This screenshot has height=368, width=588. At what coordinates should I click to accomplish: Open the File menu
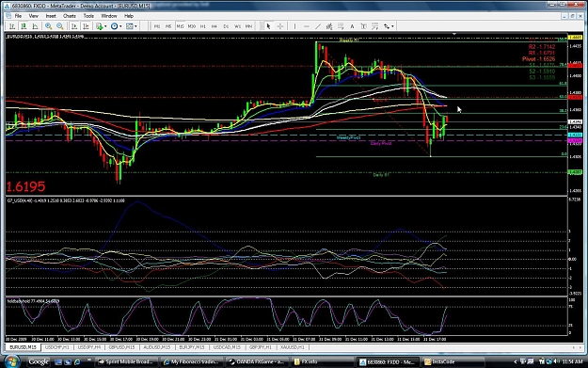point(18,16)
